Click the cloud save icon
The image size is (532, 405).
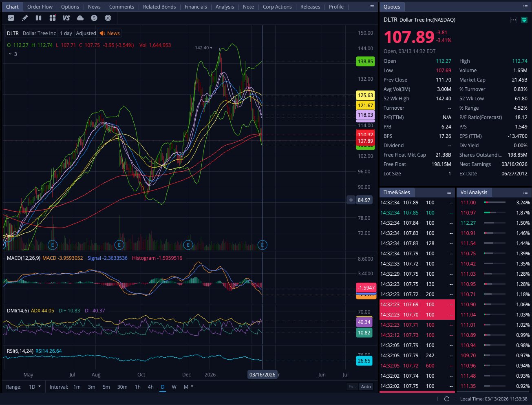tap(80, 18)
